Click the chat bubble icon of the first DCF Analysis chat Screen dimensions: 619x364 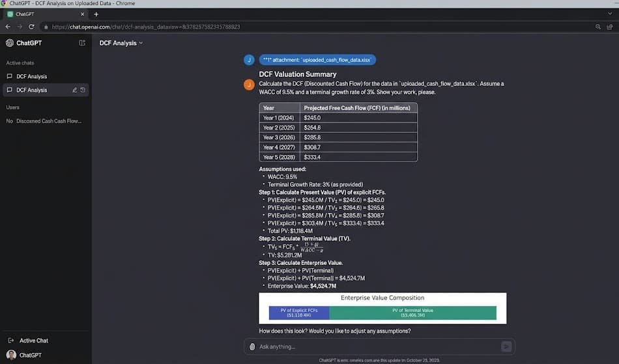(x=10, y=76)
